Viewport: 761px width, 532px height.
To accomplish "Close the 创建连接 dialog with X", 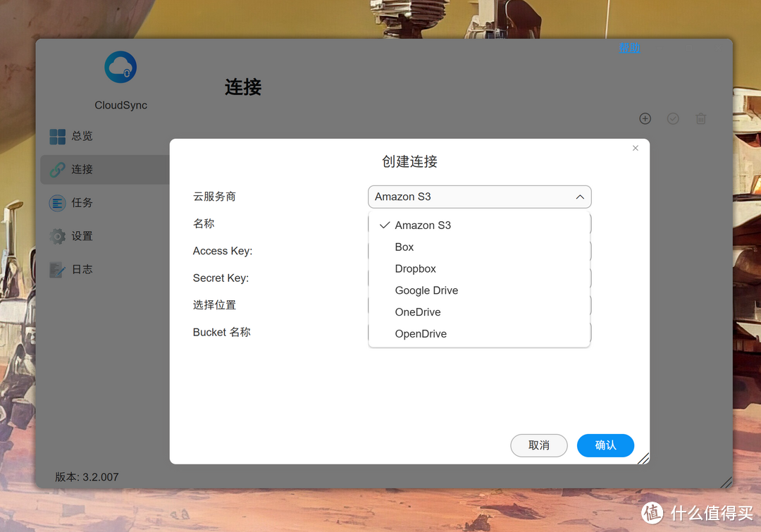I will [636, 148].
